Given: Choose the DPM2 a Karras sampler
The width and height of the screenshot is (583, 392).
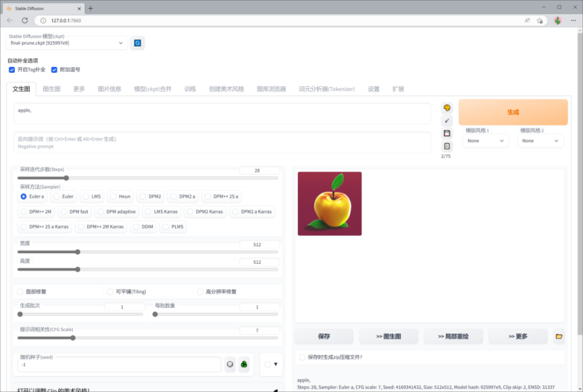Looking at the screenshot, I should [x=252, y=211].
